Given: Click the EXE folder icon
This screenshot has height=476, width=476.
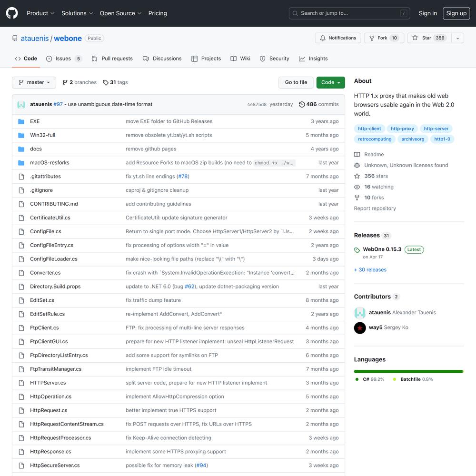Looking at the screenshot, I should tap(21, 121).
